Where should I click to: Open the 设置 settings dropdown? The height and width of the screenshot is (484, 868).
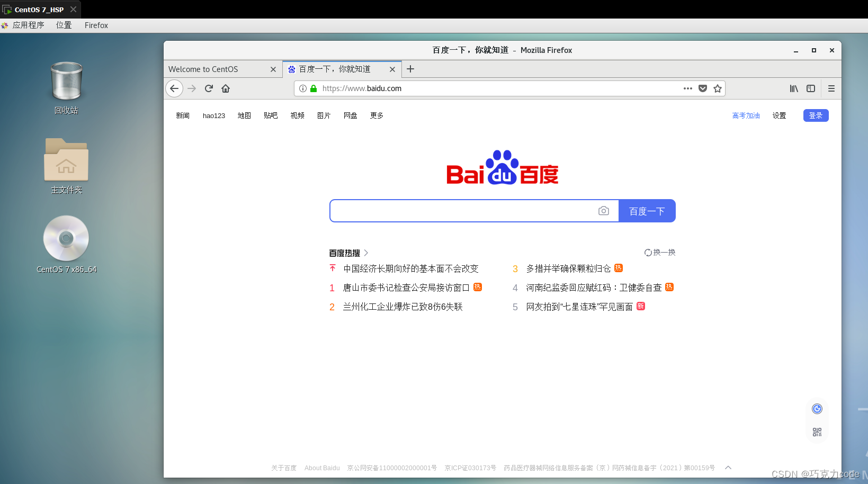click(779, 115)
